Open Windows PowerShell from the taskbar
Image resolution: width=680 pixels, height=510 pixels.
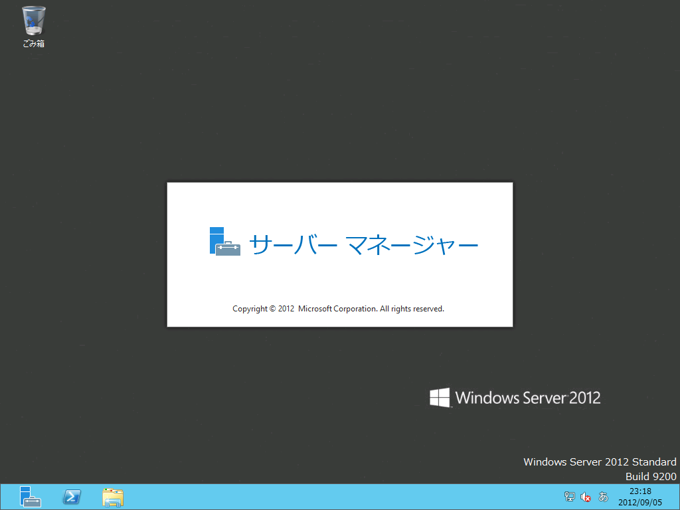[x=72, y=497]
